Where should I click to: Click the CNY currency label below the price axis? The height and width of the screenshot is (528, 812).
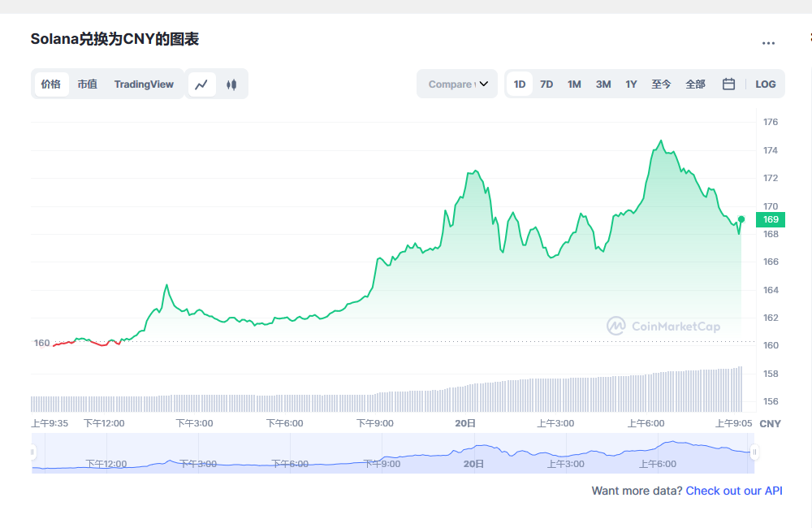pyautogui.click(x=770, y=424)
